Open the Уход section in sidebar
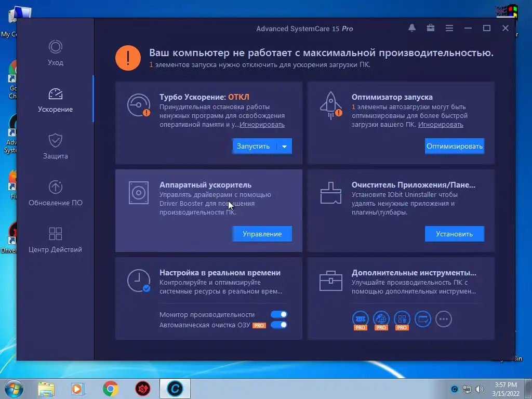Viewport: 532px width, 399px height. coord(55,53)
